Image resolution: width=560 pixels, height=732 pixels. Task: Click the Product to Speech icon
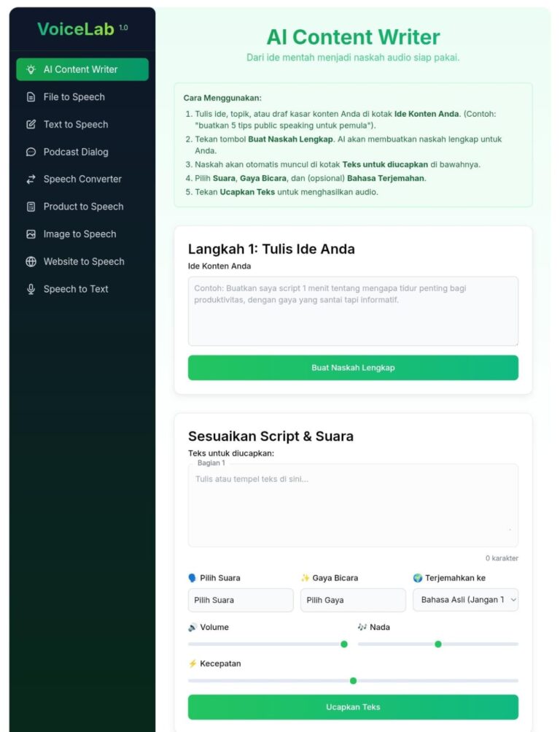click(x=31, y=207)
